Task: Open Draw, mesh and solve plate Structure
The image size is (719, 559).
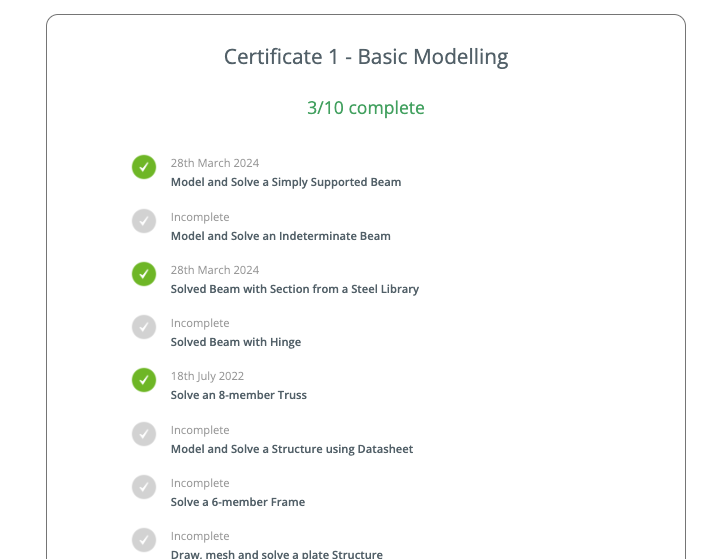Action: click(x=277, y=554)
